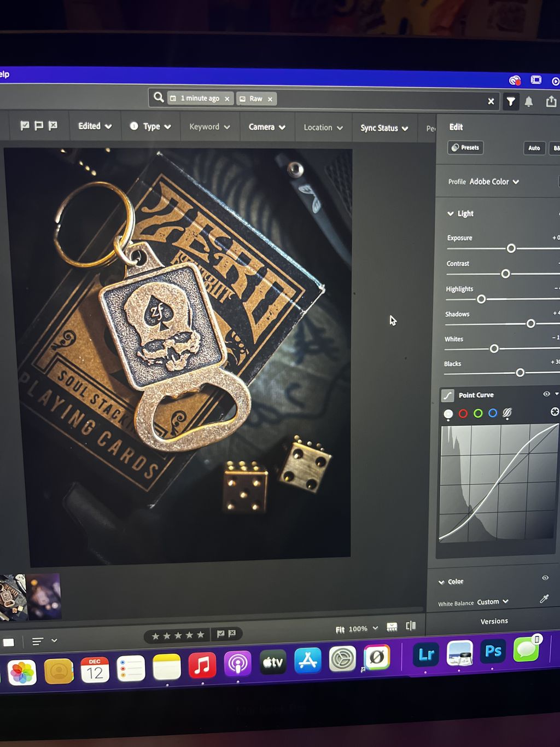Remove the '1 minute ago' search chip
The width and height of the screenshot is (560, 747).
227,99
